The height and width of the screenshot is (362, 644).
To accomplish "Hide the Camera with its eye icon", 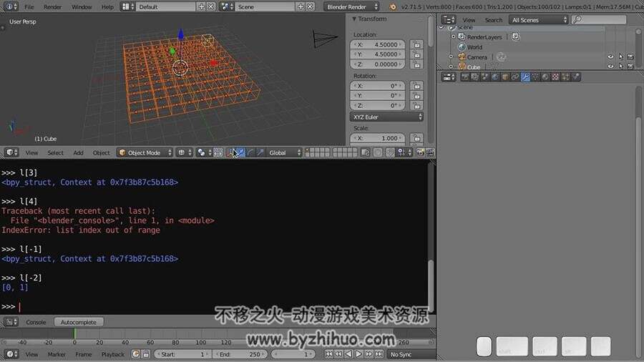I will pyautogui.click(x=611, y=57).
